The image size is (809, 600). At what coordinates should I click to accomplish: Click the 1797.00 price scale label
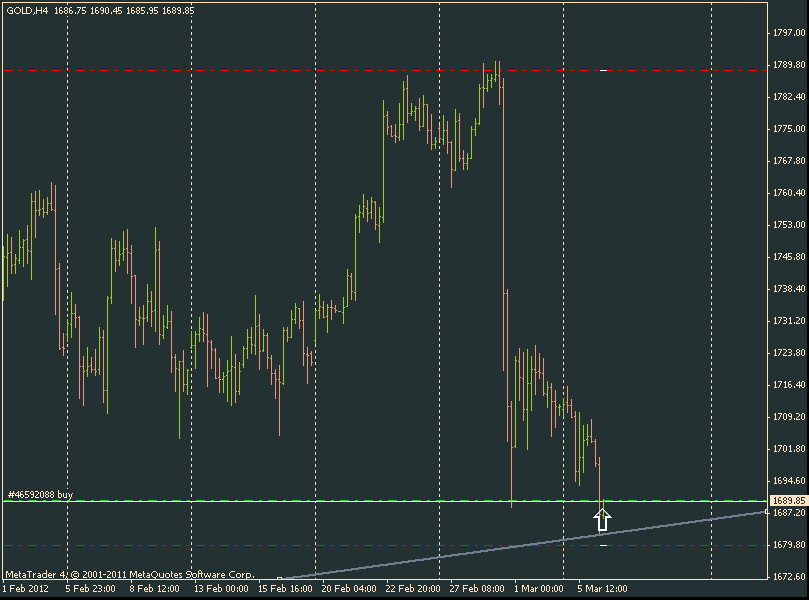[x=789, y=33]
